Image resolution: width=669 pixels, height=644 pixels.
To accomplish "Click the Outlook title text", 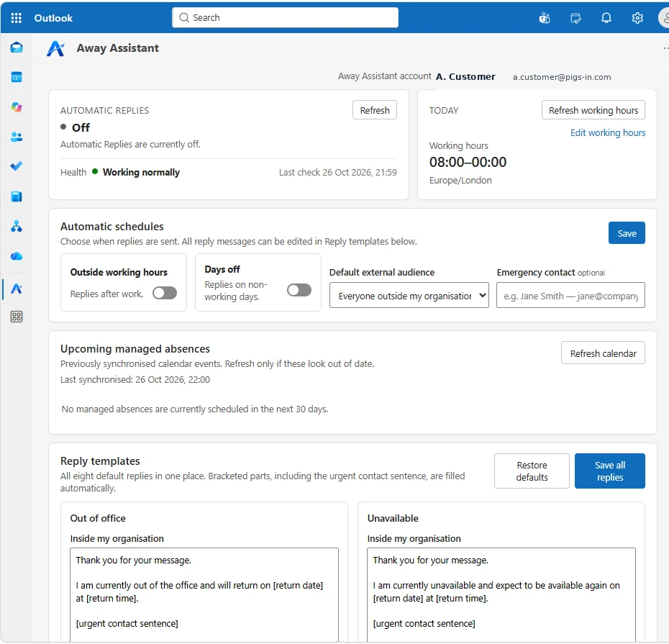I will click(53, 18).
